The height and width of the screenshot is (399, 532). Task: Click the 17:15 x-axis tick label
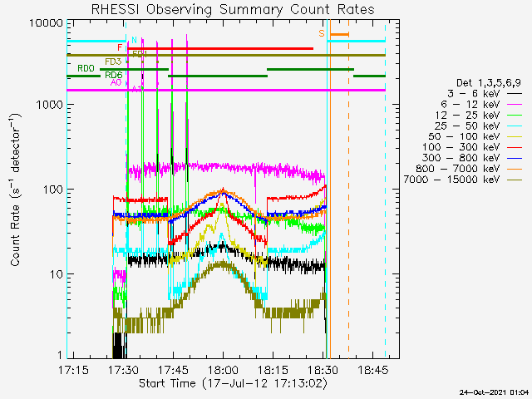coord(73,370)
